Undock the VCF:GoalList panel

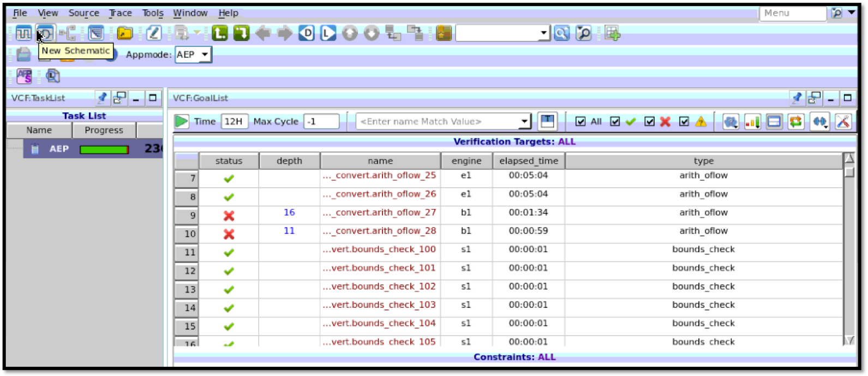coord(815,98)
